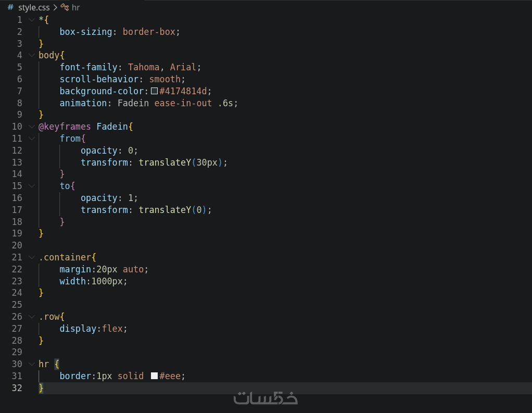Click the 'hr' selector on line 30
This screenshot has height=413, width=532.
coord(44,364)
